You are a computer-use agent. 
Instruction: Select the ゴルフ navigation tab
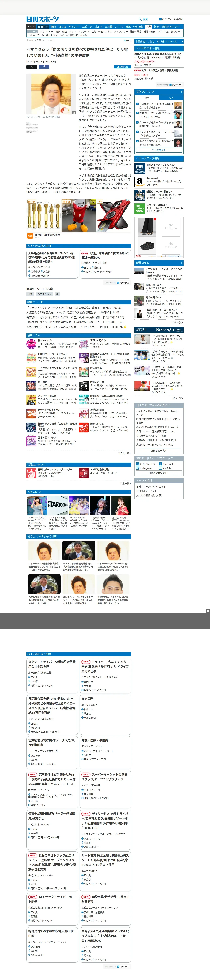pos(98,27)
